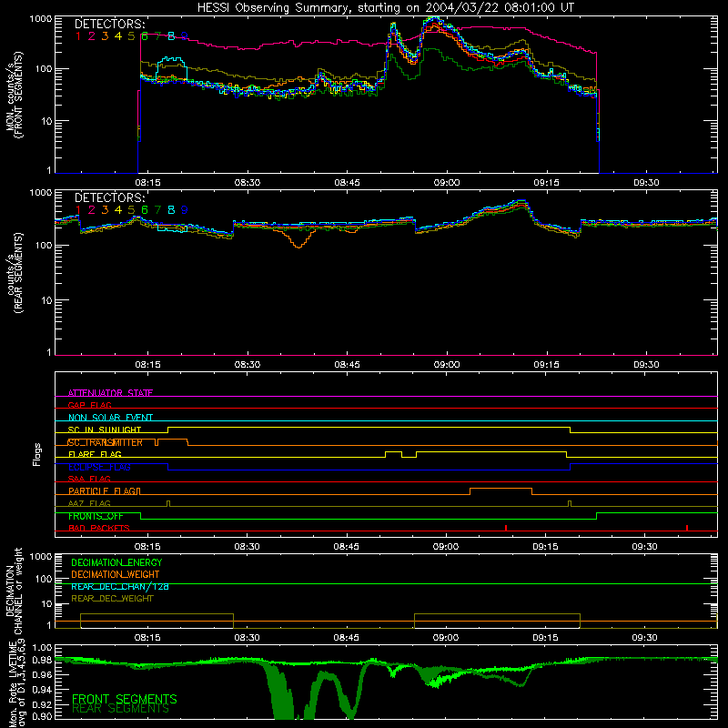Click the FLARE_FLAG label

click(95, 454)
